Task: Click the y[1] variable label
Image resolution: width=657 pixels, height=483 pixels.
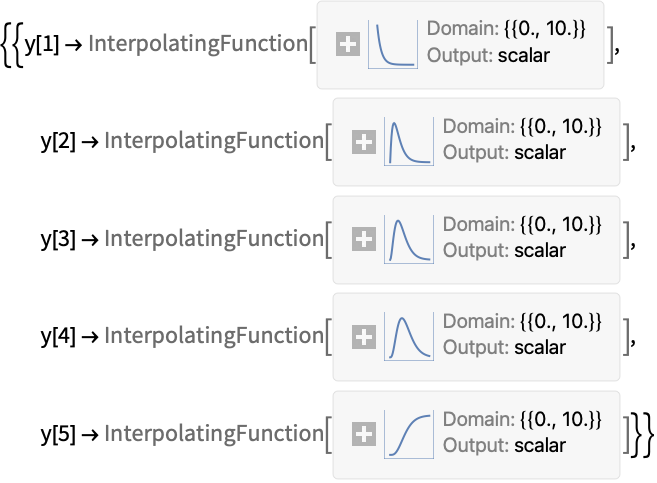Action: (41, 44)
